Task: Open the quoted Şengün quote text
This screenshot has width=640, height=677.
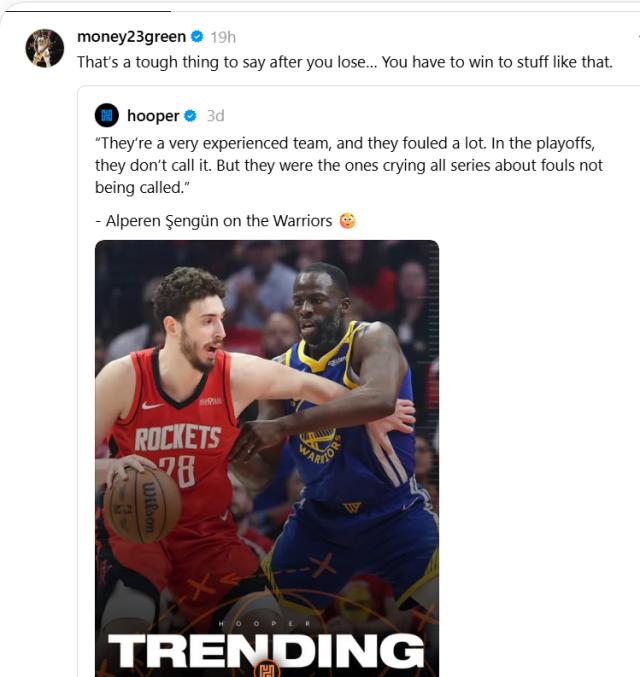Action: tap(349, 165)
